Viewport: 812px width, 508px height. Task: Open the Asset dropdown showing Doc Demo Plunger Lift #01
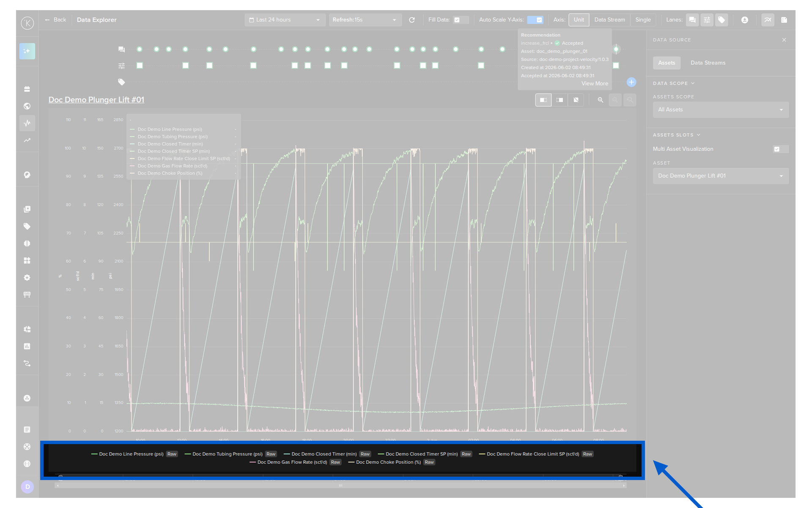pos(721,176)
